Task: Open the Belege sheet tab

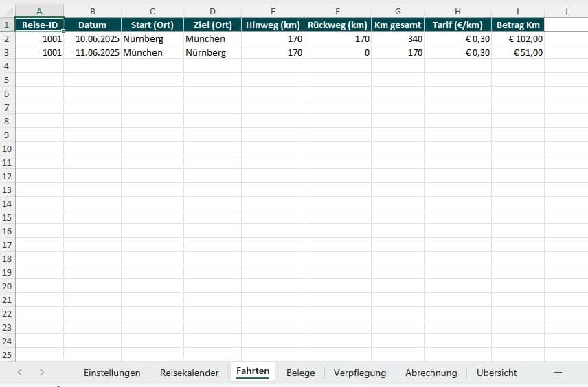Action: click(300, 373)
